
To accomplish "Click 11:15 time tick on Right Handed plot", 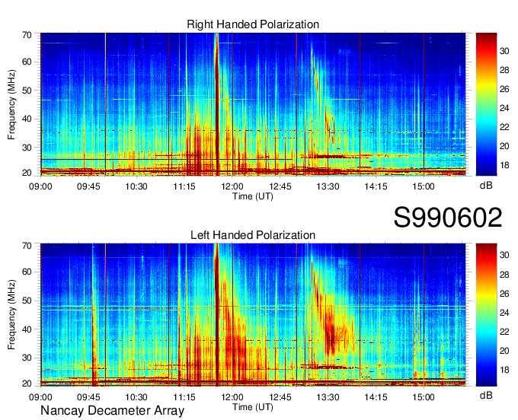I will click(x=184, y=186).
